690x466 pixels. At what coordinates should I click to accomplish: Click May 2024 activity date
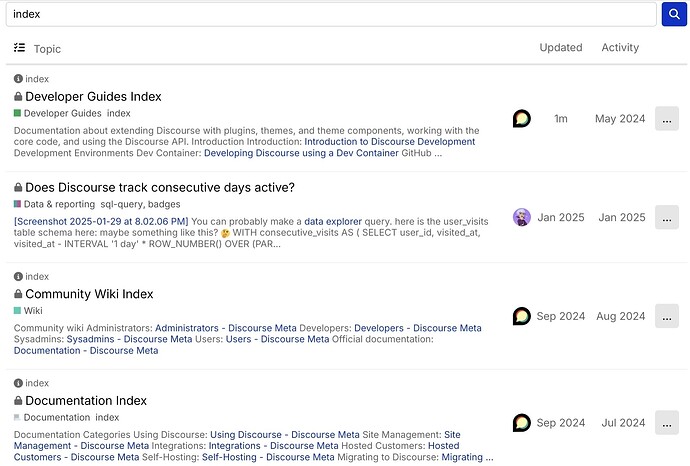(x=620, y=119)
